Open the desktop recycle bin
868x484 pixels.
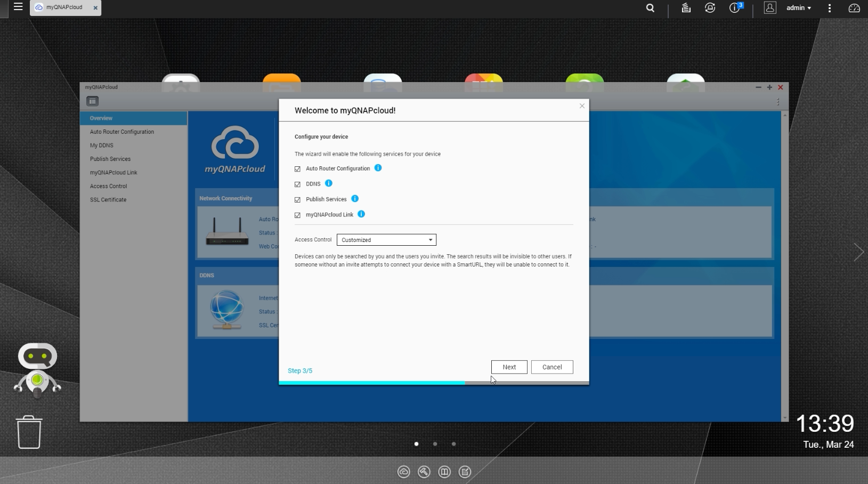pos(29,432)
